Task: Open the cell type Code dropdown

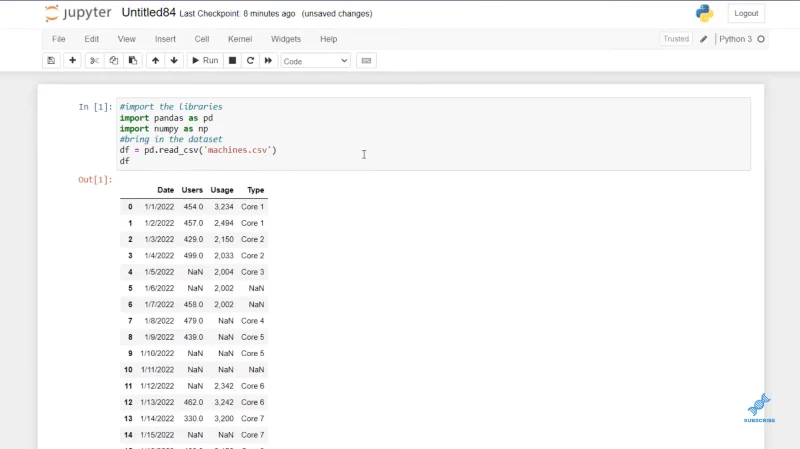Action: click(315, 61)
